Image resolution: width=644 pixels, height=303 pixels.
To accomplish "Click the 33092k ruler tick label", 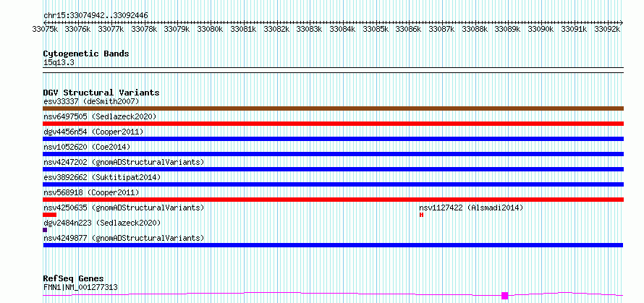I will click(607, 29).
